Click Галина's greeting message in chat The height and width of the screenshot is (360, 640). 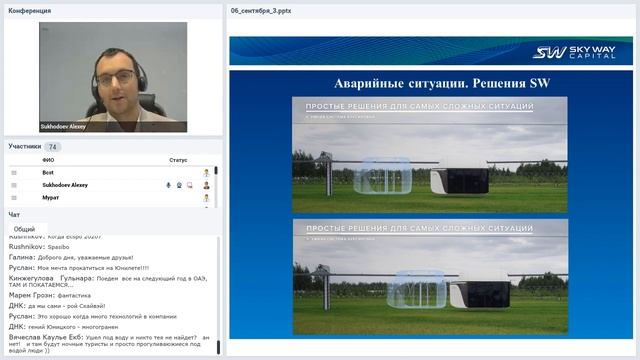pos(71,258)
